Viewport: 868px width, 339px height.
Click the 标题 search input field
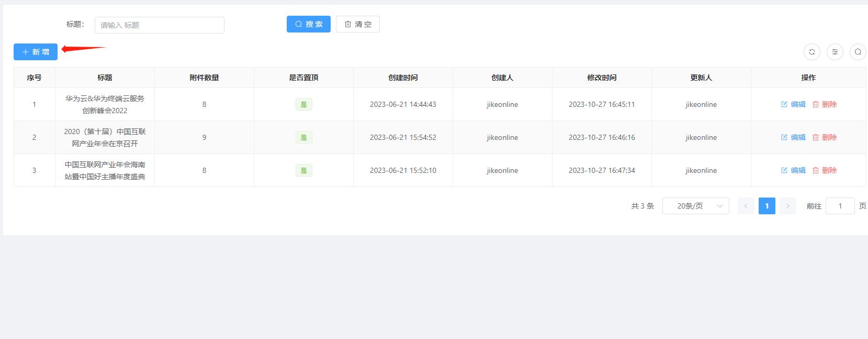[x=159, y=25]
